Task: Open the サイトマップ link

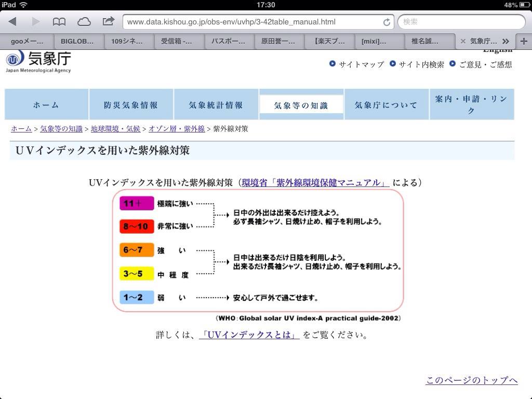Action: coord(361,65)
